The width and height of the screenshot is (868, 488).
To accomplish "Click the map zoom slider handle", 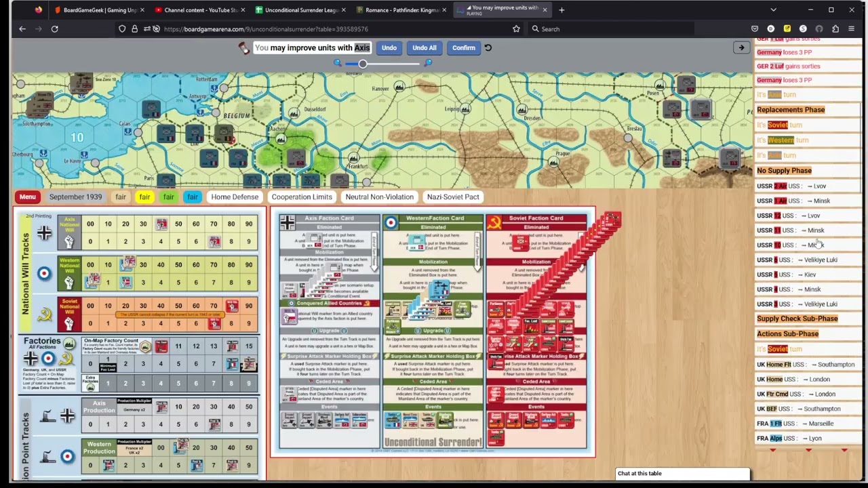I will click(x=363, y=64).
